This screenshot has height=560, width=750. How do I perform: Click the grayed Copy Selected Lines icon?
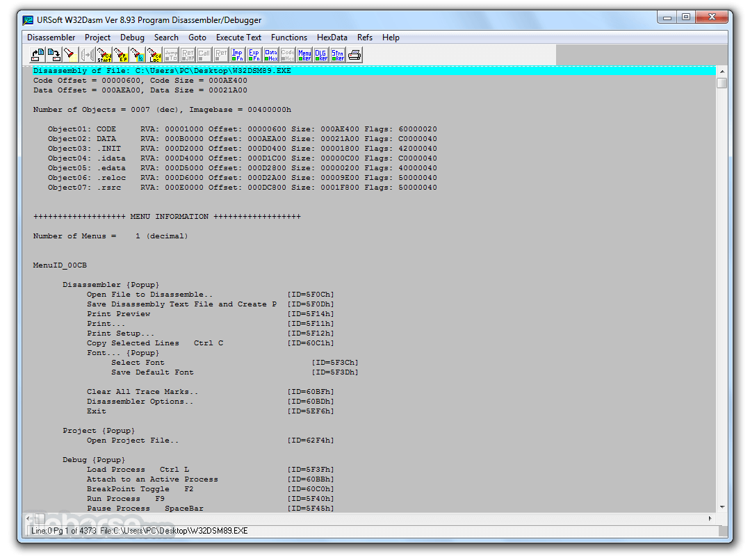click(88, 55)
